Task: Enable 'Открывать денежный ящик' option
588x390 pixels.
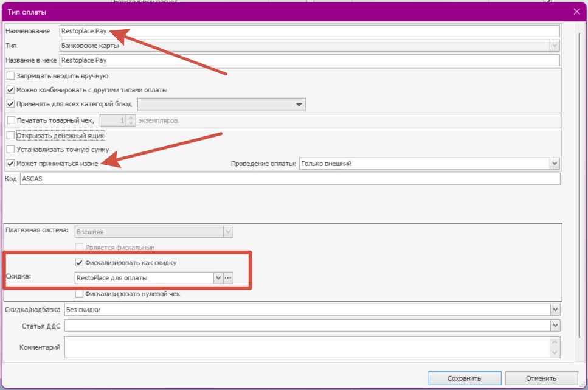Action: (10, 135)
